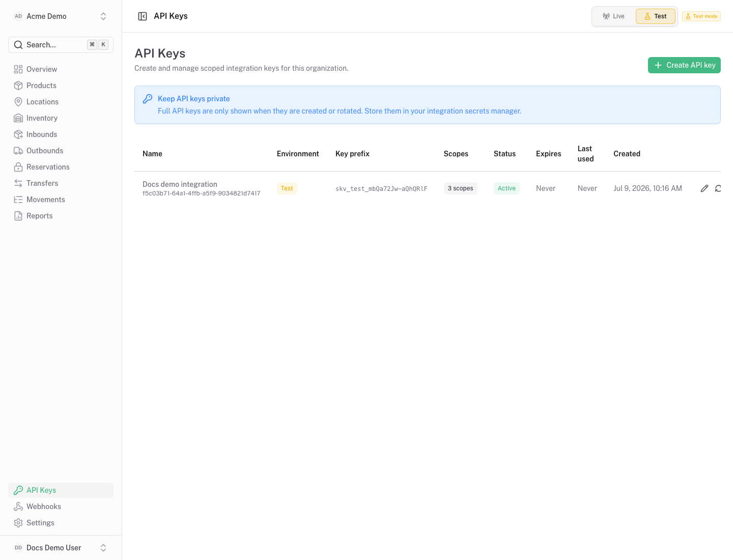Open Webhooks page from sidebar
This screenshot has width=733, height=560.
click(x=61, y=507)
